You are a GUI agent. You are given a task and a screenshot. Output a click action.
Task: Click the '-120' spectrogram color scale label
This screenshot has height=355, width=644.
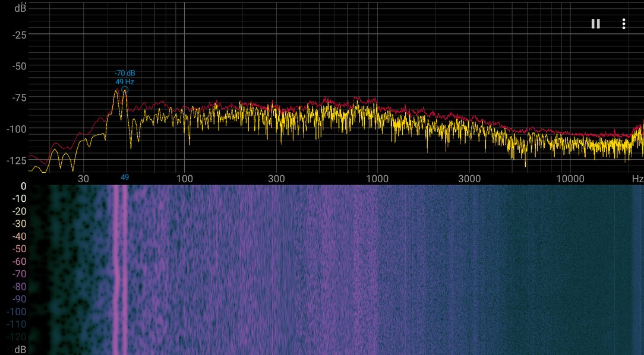(x=17, y=337)
